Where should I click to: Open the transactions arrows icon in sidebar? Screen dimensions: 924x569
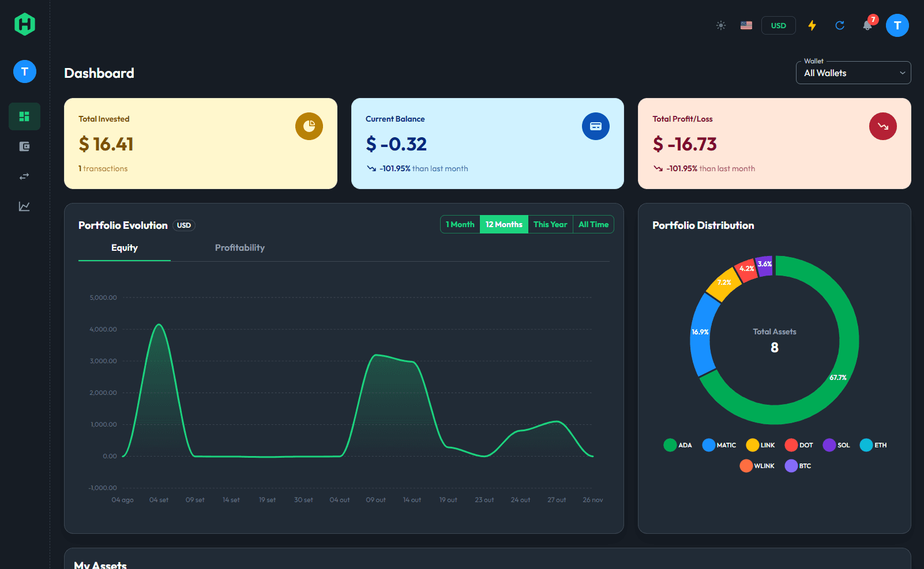(24, 176)
